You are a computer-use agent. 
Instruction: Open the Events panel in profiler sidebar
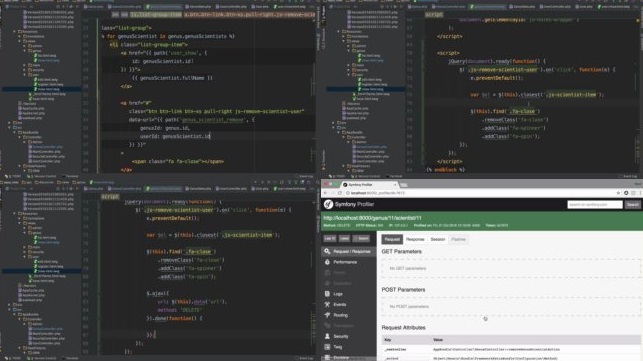pyautogui.click(x=335, y=305)
